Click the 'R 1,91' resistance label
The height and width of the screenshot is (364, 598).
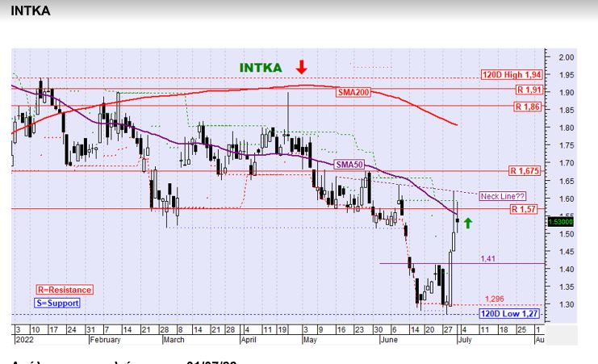point(529,90)
